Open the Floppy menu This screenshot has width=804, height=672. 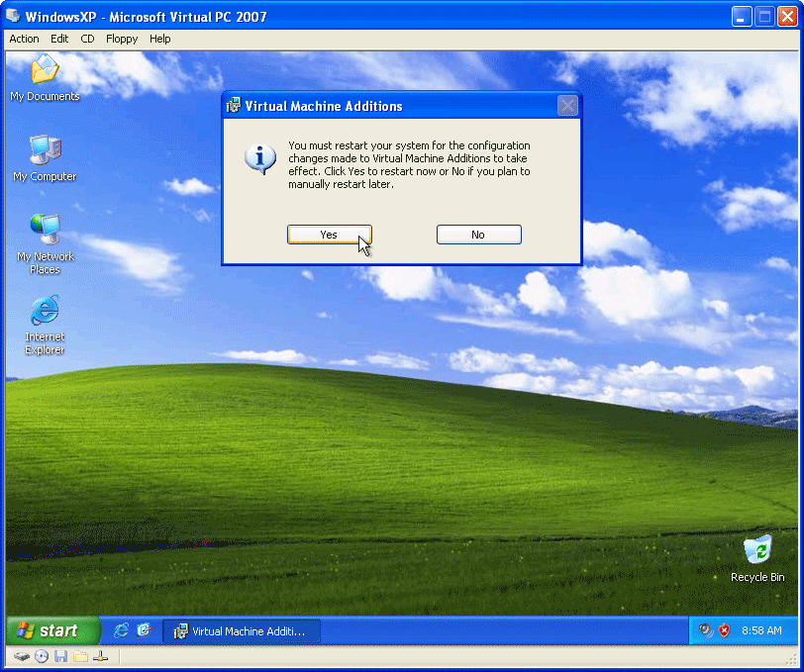point(122,39)
